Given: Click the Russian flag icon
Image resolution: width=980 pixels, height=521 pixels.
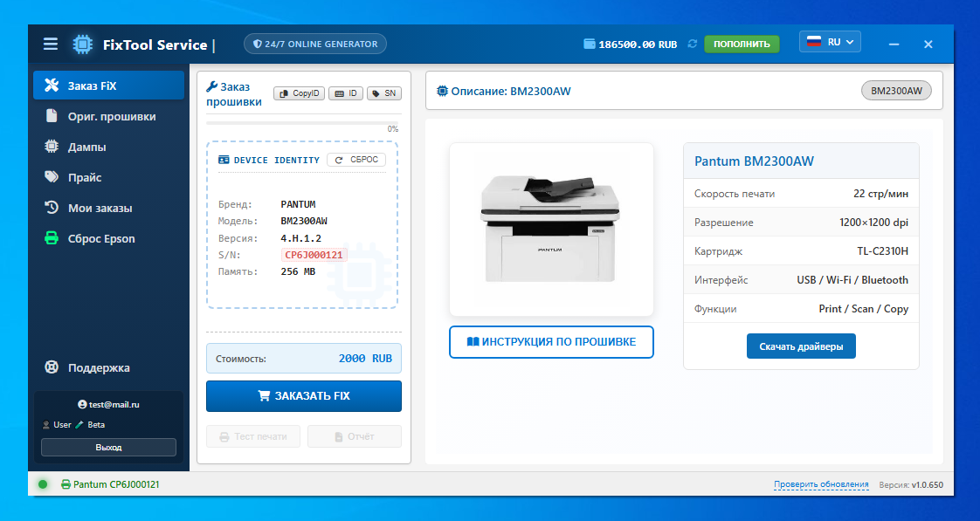Looking at the screenshot, I should pos(814,42).
